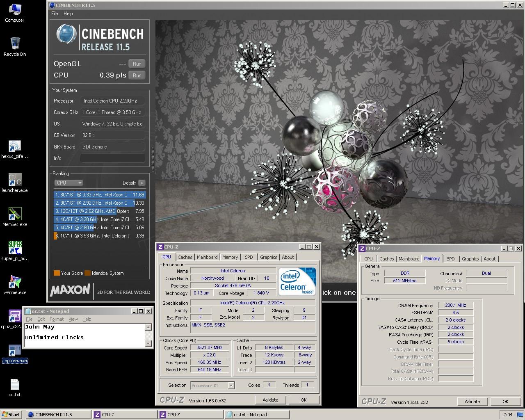Switch to CINEBENCH R11.5 taskbar button
Viewport: 525px width, 420px height.
(x=58, y=415)
